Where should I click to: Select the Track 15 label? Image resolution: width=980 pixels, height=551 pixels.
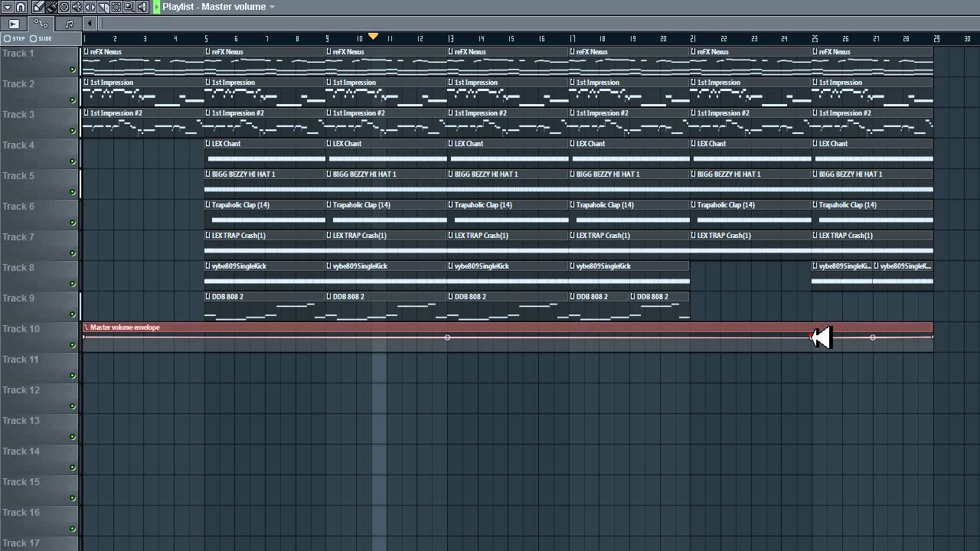(x=21, y=482)
